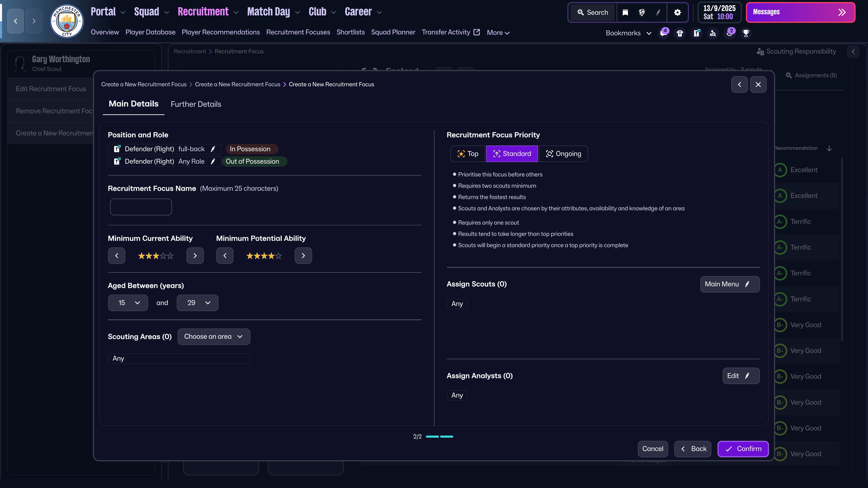Select Top priority option
Screen dimensions: 868x488
point(468,154)
